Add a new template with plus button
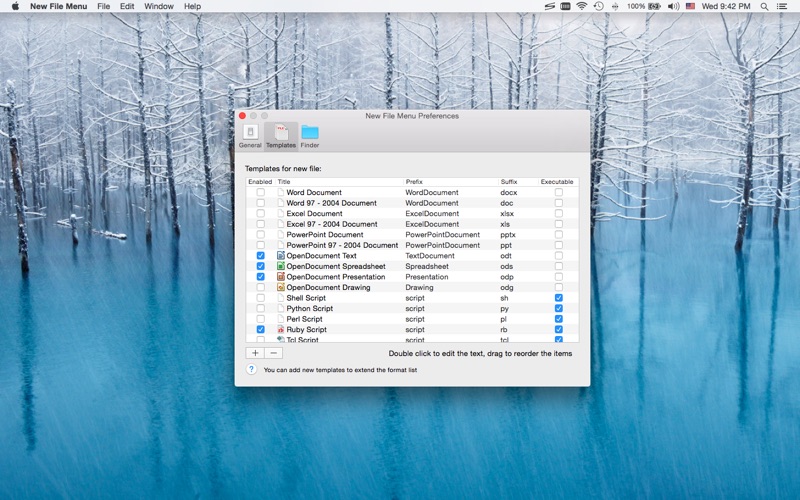 pos(255,353)
